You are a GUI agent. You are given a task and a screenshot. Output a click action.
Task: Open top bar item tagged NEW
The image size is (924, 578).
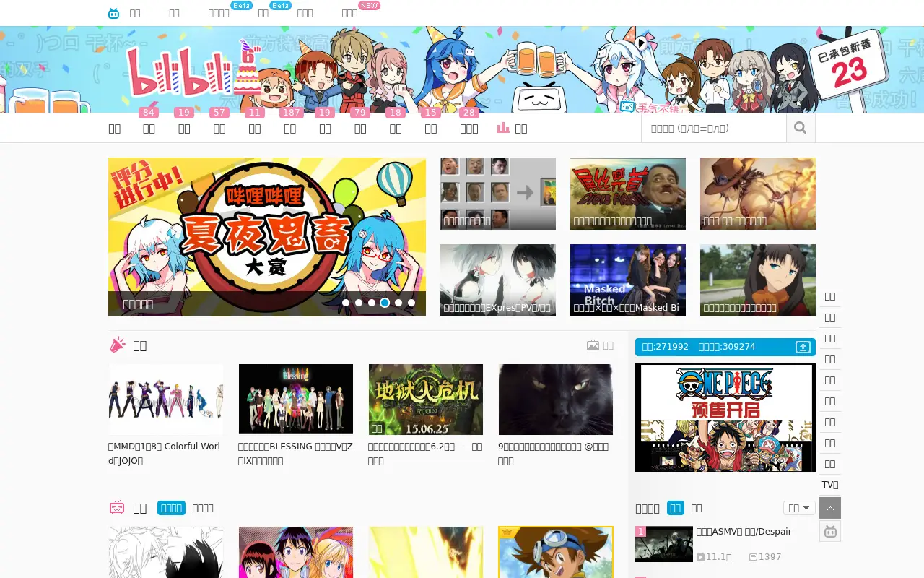[349, 13]
